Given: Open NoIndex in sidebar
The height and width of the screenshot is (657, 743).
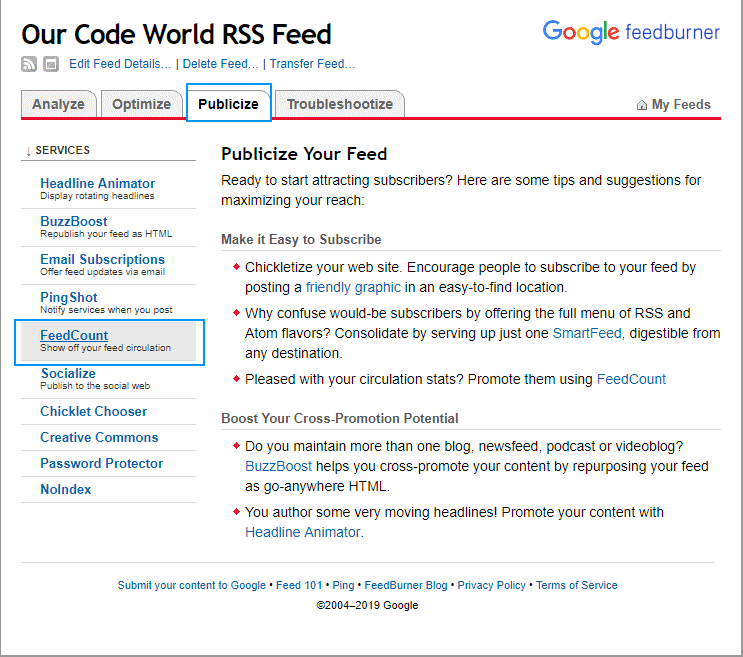Looking at the screenshot, I should pos(65,489).
